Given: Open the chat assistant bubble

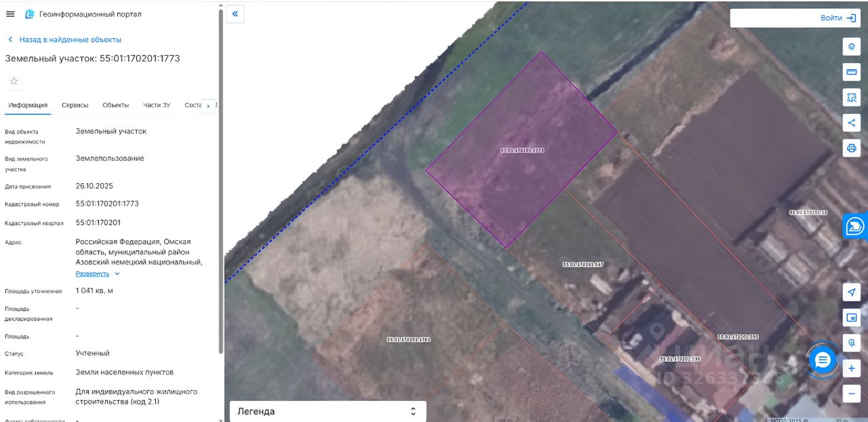Looking at the screenshot, I should [x=823, y=360].
